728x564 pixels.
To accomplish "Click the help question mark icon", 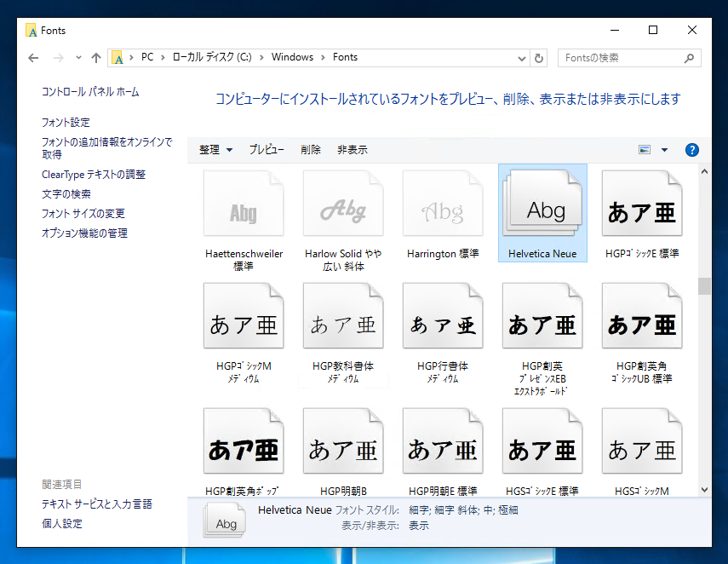I will click(691, 150).
